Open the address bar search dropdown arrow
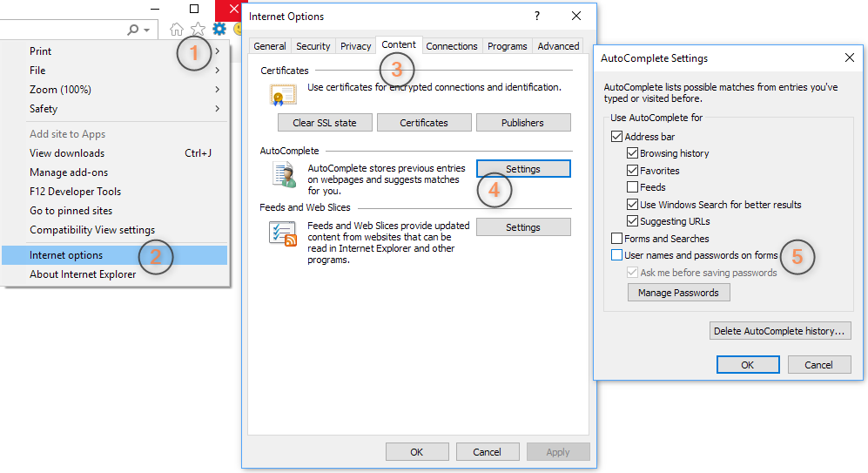Viewport: 868px width, 473px height. pos(146,30)
